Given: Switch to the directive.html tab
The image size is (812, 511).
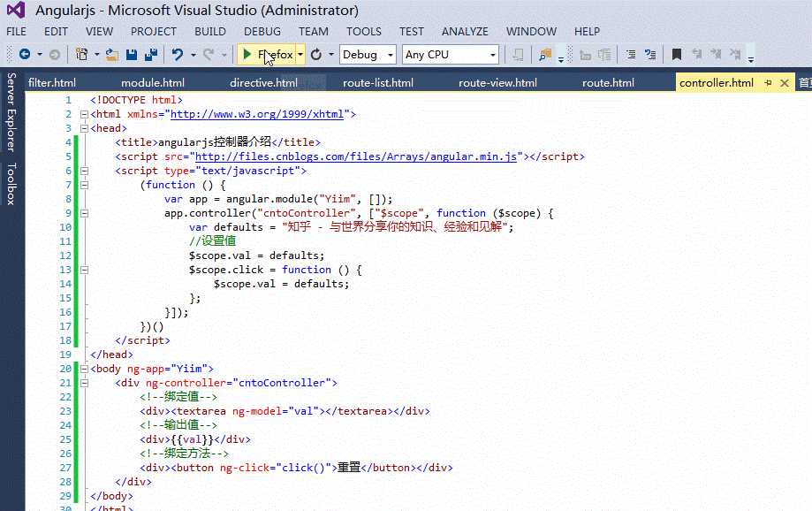Looking at the screenshot, I should tap(263, 82).
